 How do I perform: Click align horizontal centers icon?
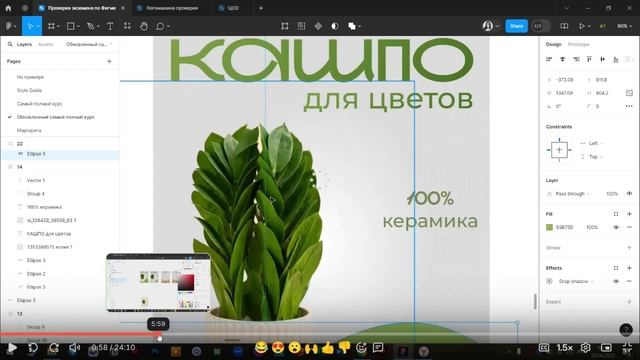point(562,59)
